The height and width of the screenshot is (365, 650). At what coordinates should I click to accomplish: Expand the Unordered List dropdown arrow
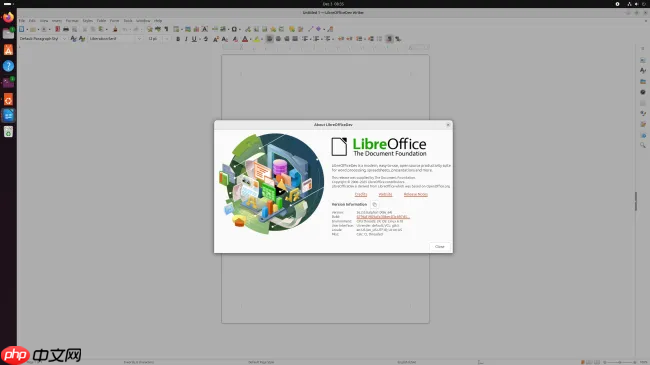pyautogui.click(x=310, y=39)
